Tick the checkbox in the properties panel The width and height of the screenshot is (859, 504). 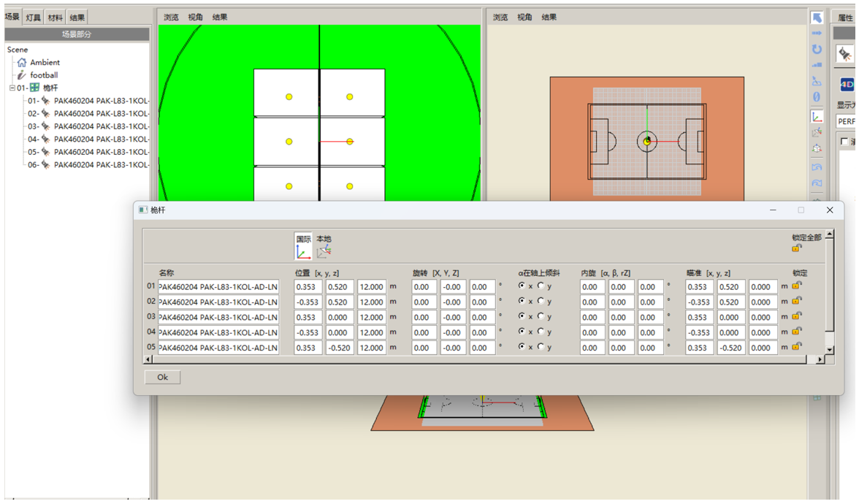pyautogui.click(x=844, y=142)
